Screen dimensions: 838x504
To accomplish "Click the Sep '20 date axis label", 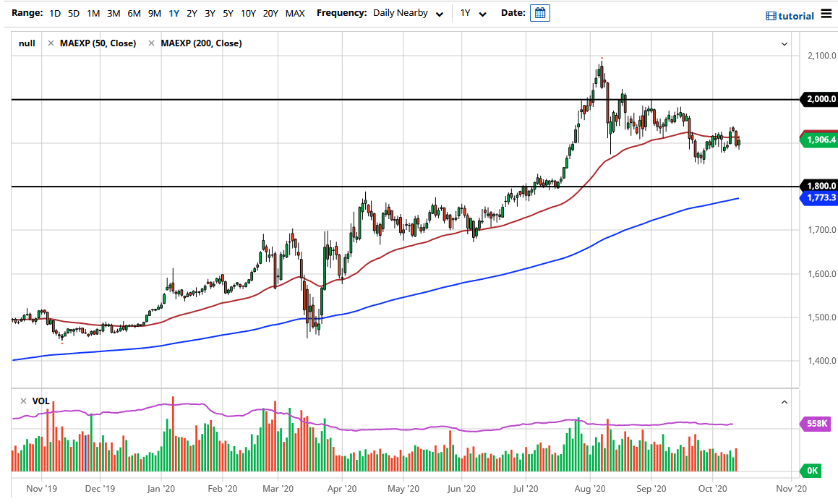I will click(x=651, y=489).
